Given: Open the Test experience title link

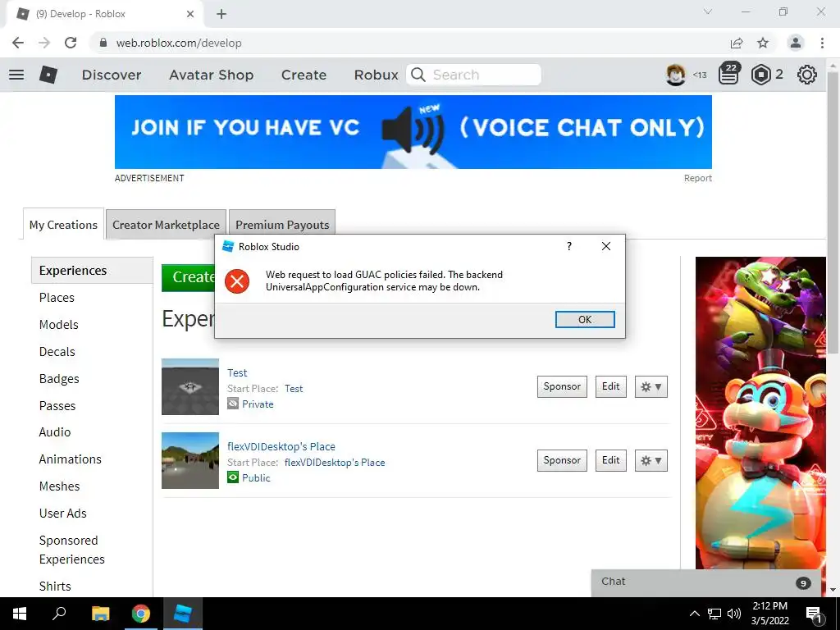Looking at the screenshot, I should (x=237, y=372).
